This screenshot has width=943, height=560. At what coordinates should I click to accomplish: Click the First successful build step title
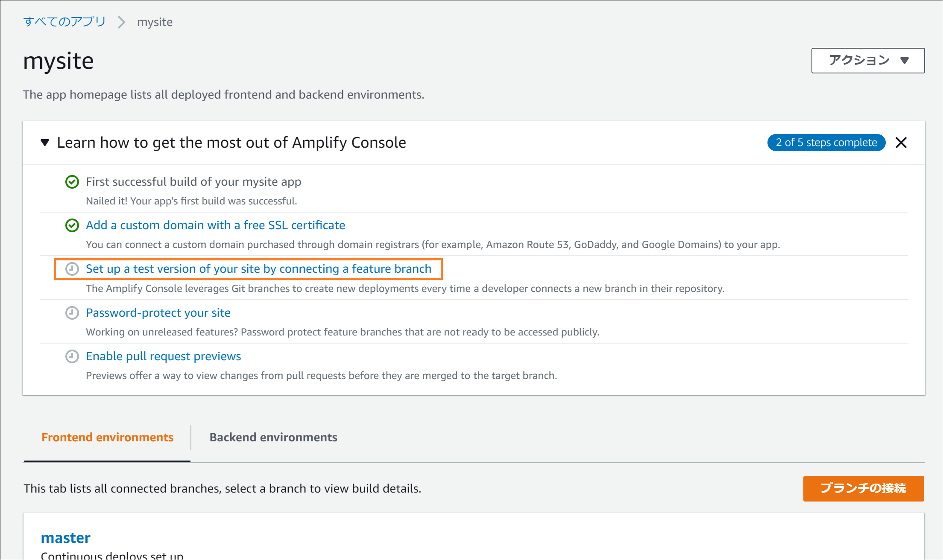[x=193, y=182]
